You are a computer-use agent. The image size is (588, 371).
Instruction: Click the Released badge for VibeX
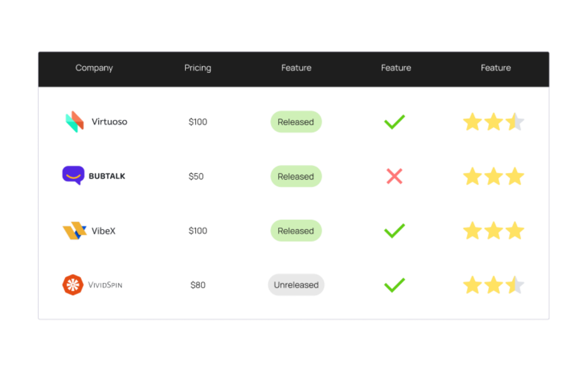(296, 231)
